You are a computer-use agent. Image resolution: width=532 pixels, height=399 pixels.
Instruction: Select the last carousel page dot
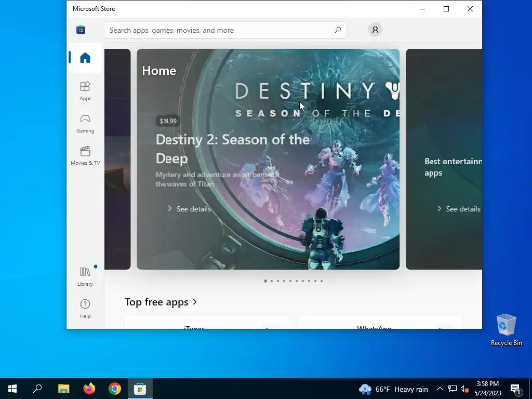[x=321, y=281]
